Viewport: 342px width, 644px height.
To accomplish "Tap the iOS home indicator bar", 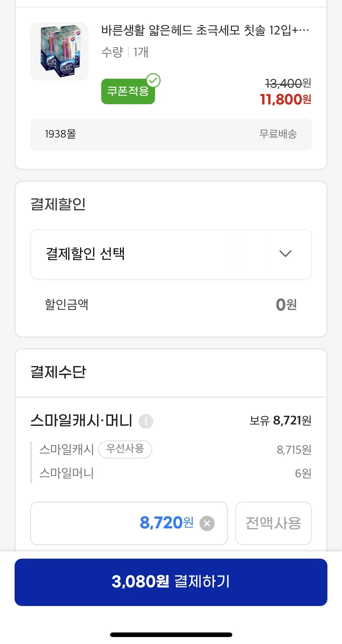I will pyautogui.click(x=171, y=635).
